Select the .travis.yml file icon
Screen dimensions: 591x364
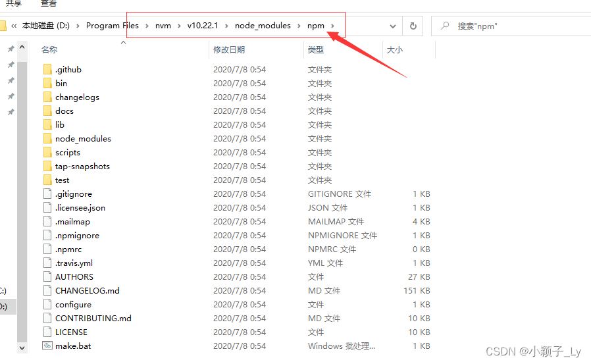pos(47,263)
